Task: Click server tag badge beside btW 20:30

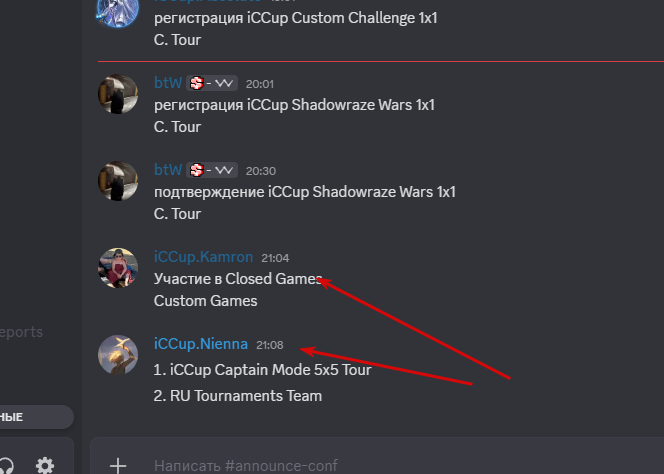Action: [212, 170]
